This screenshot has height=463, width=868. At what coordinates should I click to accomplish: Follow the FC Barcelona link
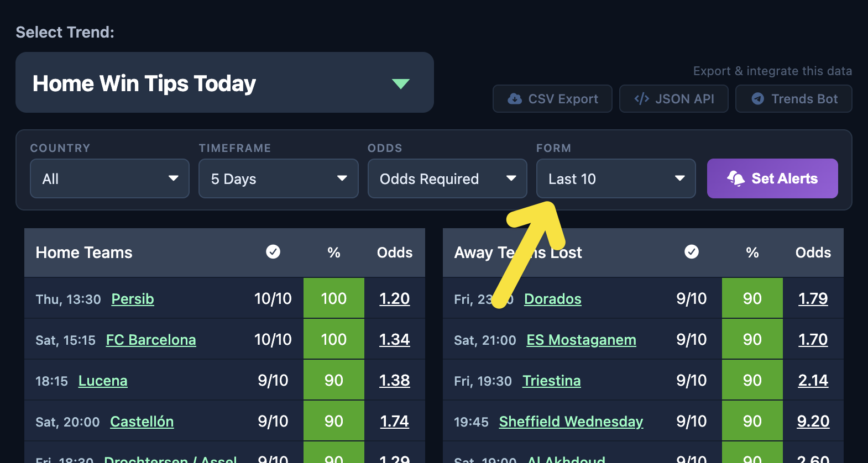click(x=151, y=340)
